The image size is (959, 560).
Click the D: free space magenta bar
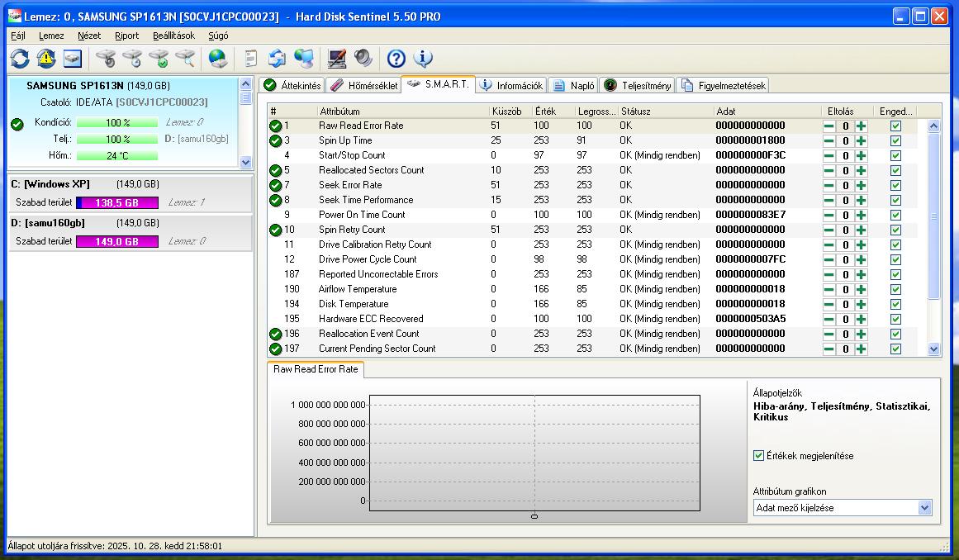click(117, 242)
